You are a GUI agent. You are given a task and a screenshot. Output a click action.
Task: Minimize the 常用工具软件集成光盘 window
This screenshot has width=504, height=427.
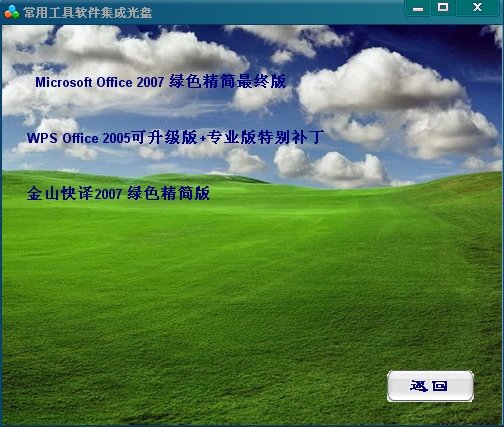418,8
